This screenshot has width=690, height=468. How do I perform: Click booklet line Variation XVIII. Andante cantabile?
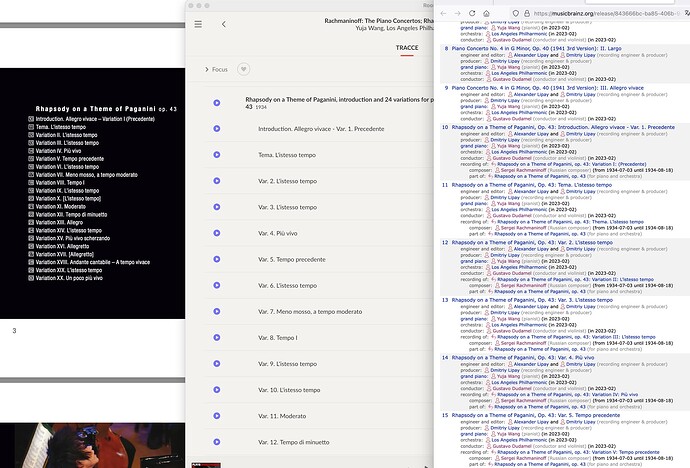tap(92, 262)
